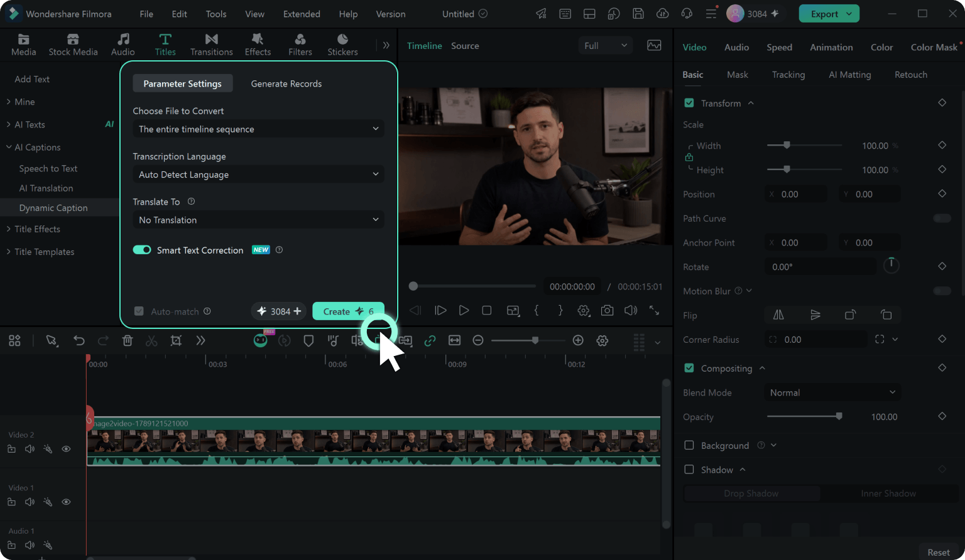Click zoom-in plus on timeline
This screenshot has height=560, width=965.
pyautogui.click(x=578, y=340)
